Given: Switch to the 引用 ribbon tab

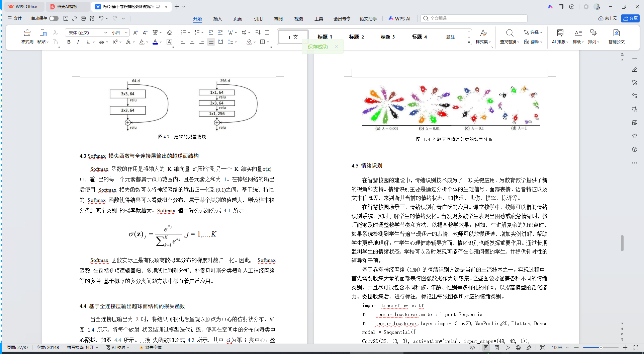Looking at the screenshot, I should point(258,19).
